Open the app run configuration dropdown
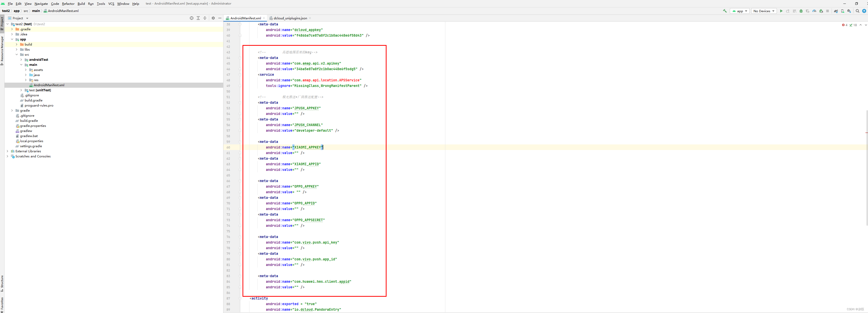The image size is (868, 313). click(x=740, y=11)
